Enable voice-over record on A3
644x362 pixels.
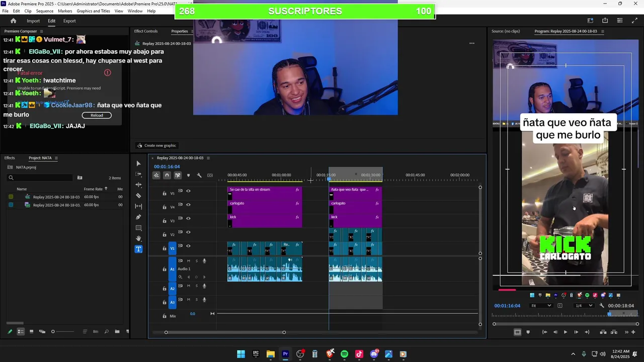tap(204, 300)
